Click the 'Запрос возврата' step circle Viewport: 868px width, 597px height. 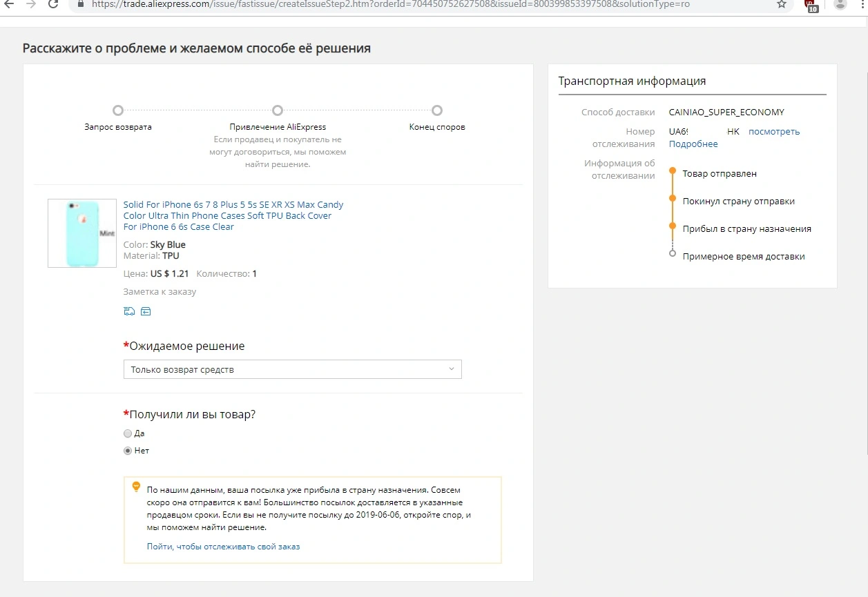coord(118,110)
